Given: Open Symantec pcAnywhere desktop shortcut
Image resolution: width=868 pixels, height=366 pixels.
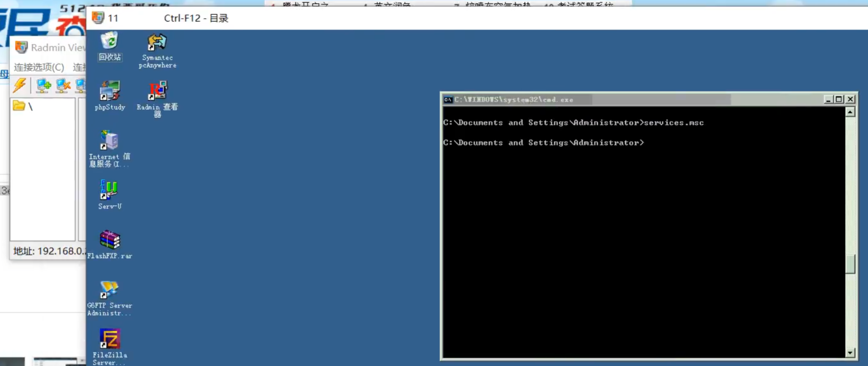Looking at the screenshot, I should (157, 44).
